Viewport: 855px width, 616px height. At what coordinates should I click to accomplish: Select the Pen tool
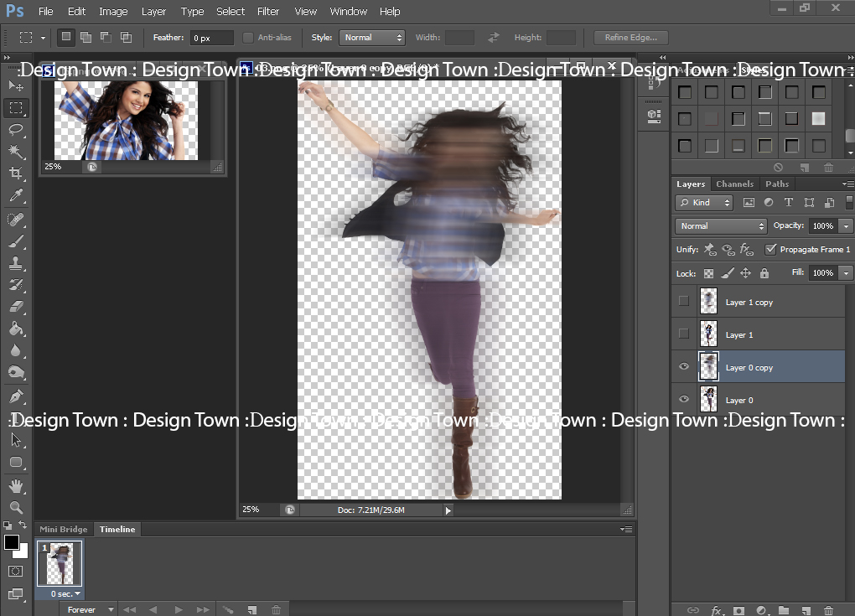[x=15, y=396]
